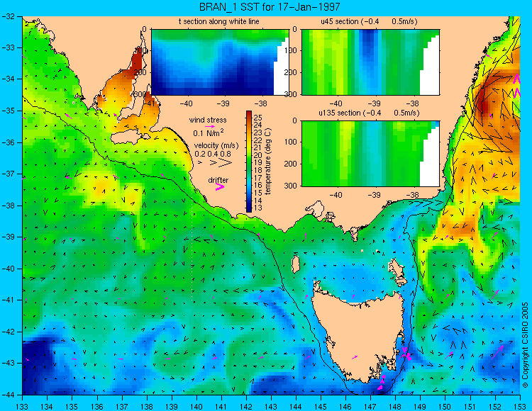
Task: Click the magenta wind stress legend arrow
Action: (210, 126)
